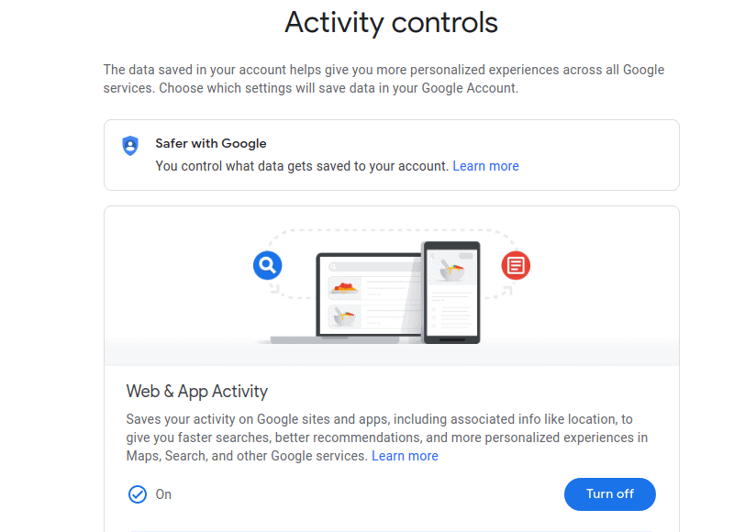Click the 'Saves your activity on Google sites' description
This screenshot has height=532, width=756.
[386, 438]
